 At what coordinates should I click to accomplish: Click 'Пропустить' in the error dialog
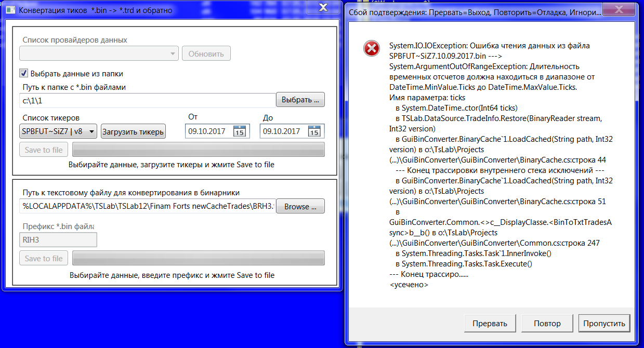point(604,323)
